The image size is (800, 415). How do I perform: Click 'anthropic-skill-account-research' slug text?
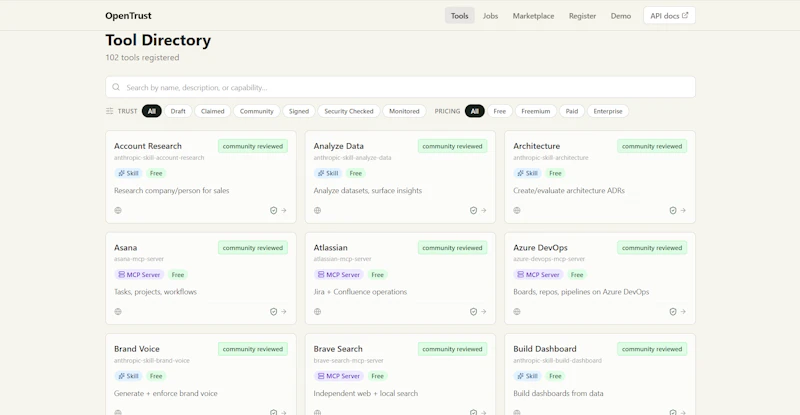(x=159, y=158)
